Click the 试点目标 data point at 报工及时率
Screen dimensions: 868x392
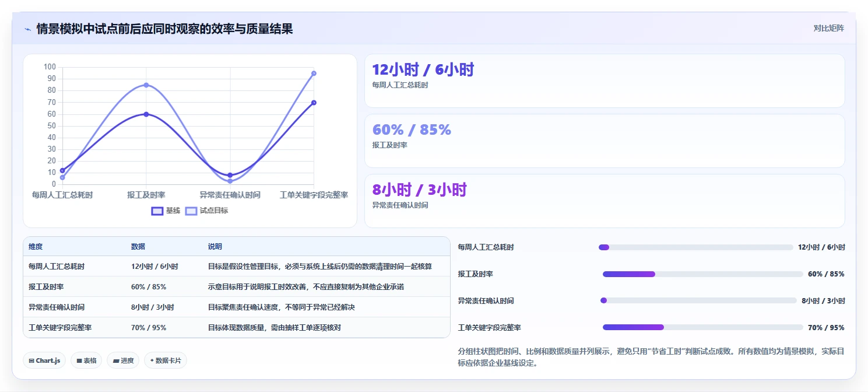point(146,85)
